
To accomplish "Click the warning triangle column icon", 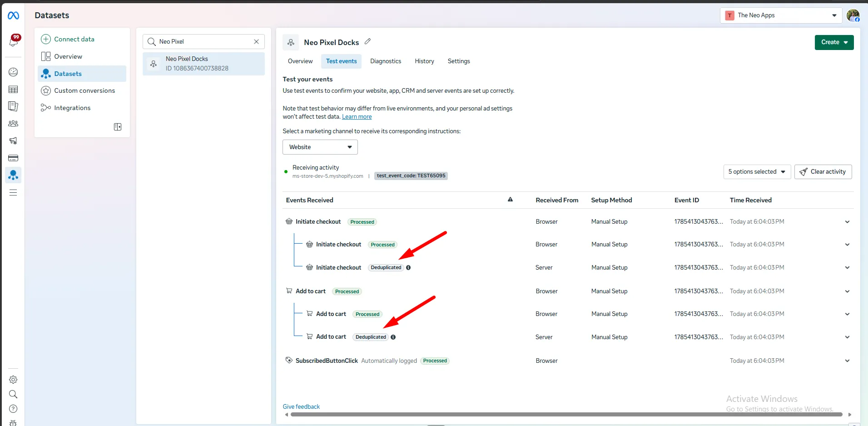I will [x=510, y=200].
